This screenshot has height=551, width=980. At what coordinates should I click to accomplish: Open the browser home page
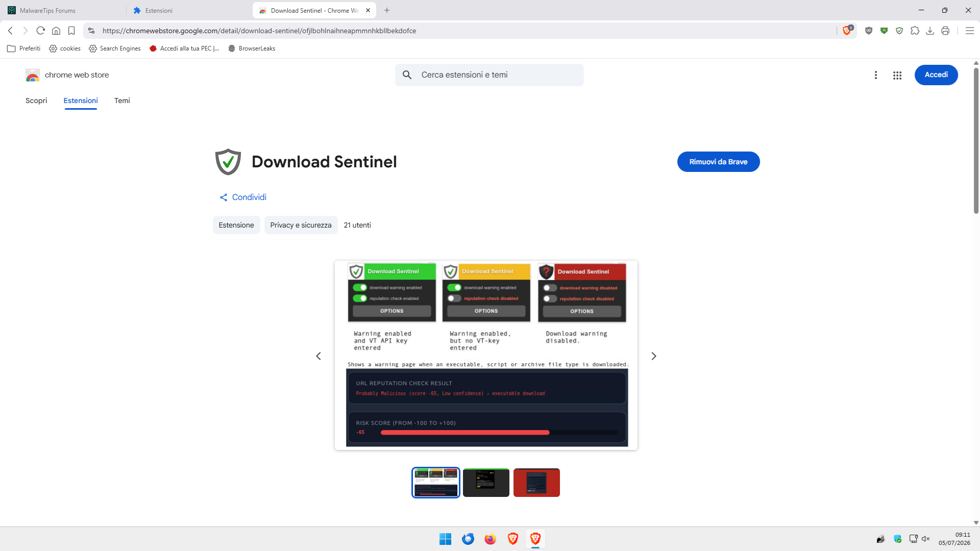(x=56, y=31)
